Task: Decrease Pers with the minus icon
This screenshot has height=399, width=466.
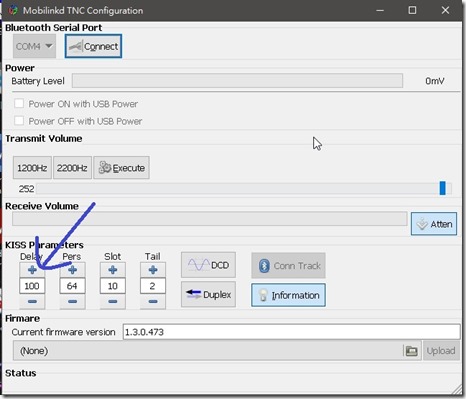Action: pyautogui.click(x=72, y=302)
